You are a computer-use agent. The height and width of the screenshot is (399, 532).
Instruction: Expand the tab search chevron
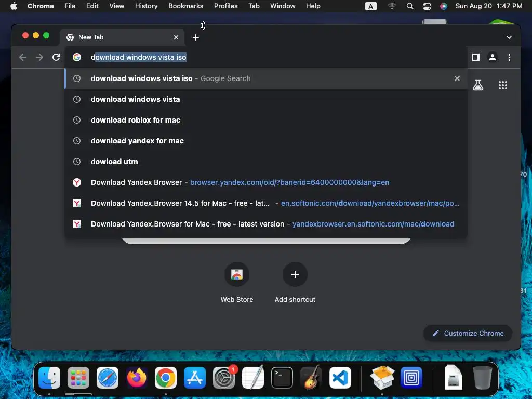(x=509, y=37)
